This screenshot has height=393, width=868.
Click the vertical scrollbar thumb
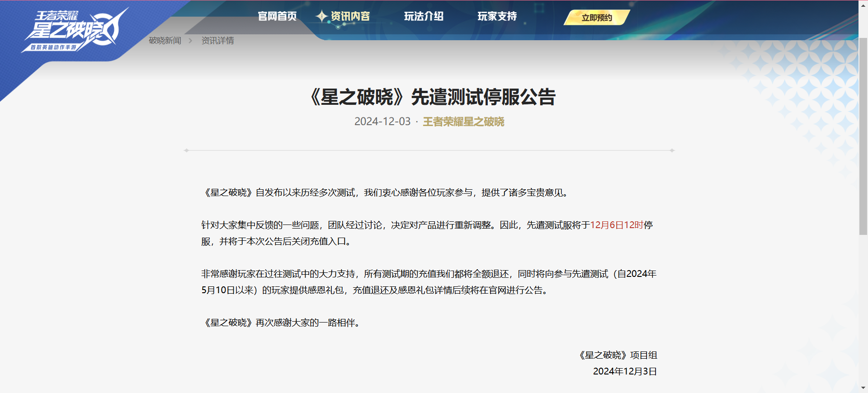[863, 136]
